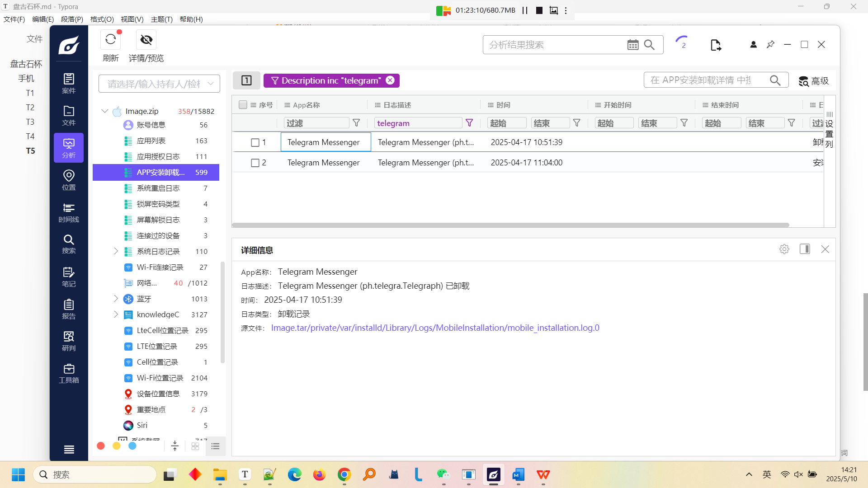Jump to T3 heading in Typora outline

30,122
